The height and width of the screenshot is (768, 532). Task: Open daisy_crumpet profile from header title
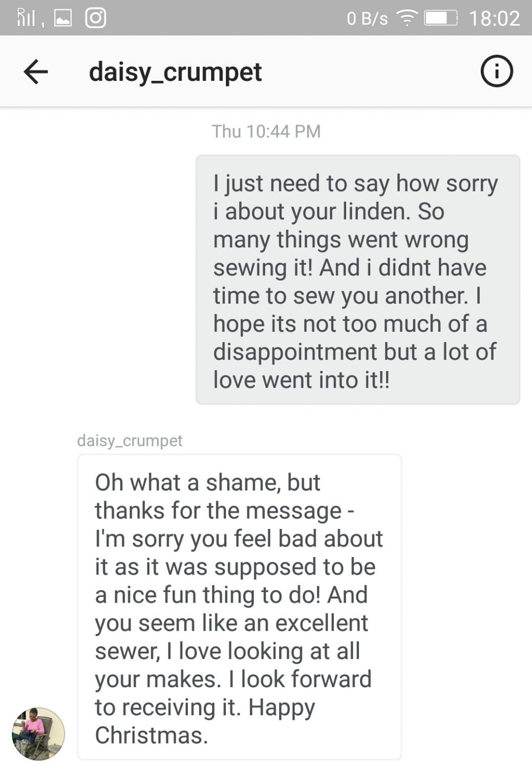[x=176, y=72]
